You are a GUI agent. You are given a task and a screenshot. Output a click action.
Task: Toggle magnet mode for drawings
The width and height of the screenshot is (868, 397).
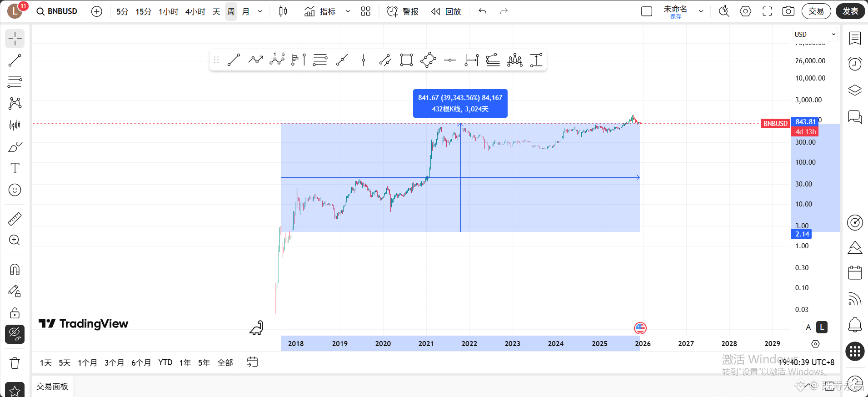click(15, 269)
